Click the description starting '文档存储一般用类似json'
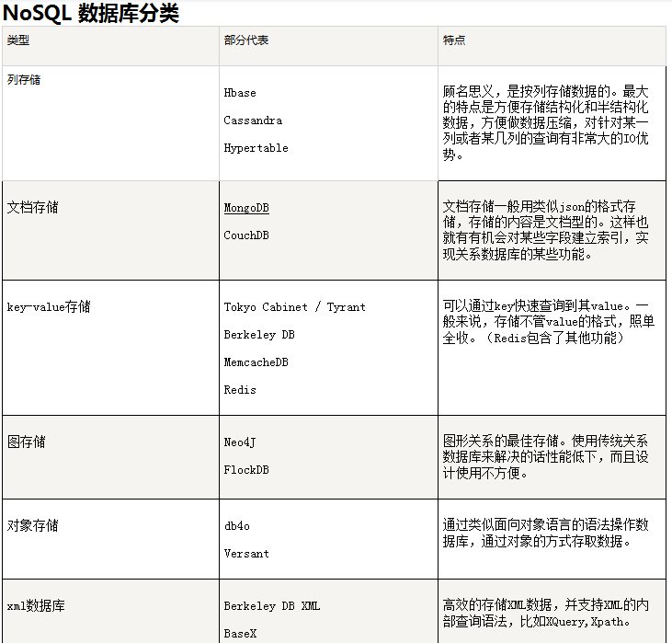 pos(545,230)
